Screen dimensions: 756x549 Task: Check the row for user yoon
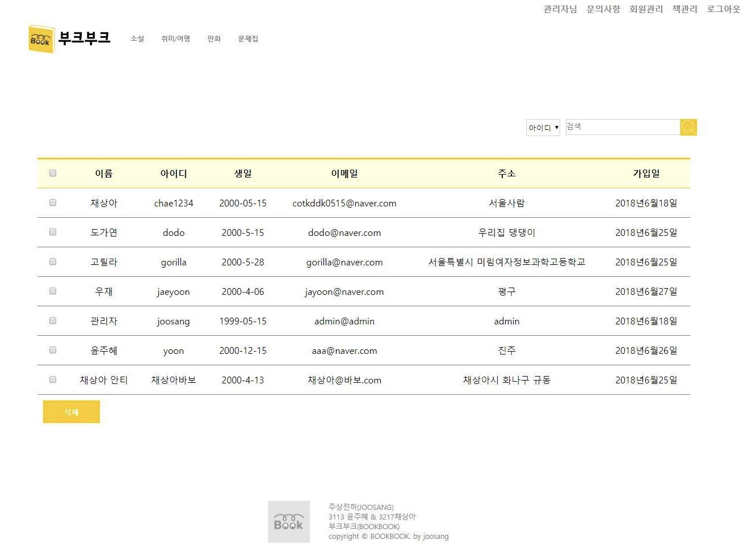(x=53, y=350)
